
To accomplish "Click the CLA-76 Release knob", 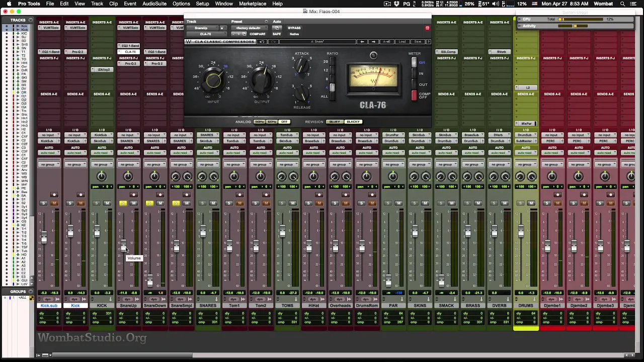I will [x=302, y=93].
